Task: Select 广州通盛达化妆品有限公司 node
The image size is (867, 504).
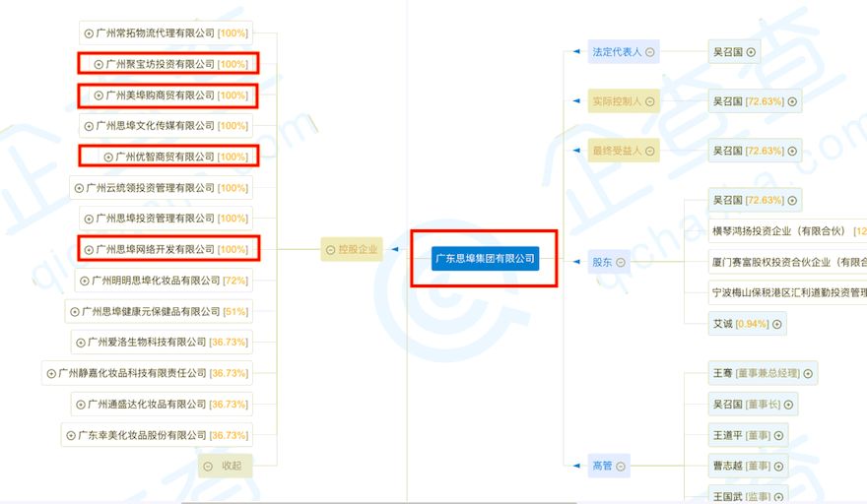Action: tap(162, 404)
